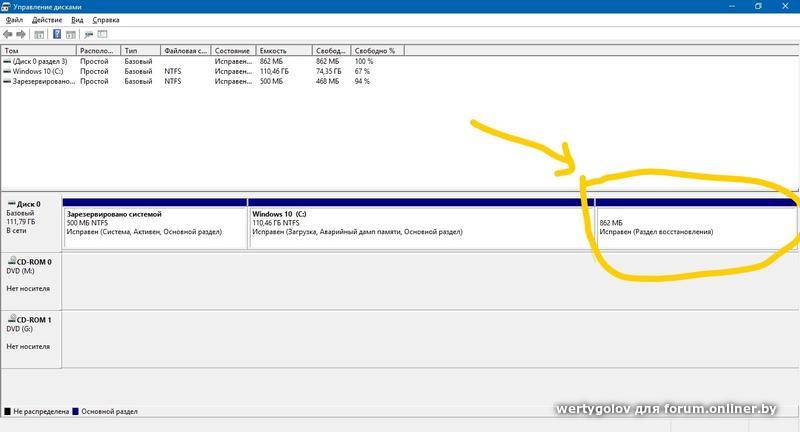Viewport: 800px width, 432px height.
Task: Restore down the Управление дисками window
Action: [758, 6]
